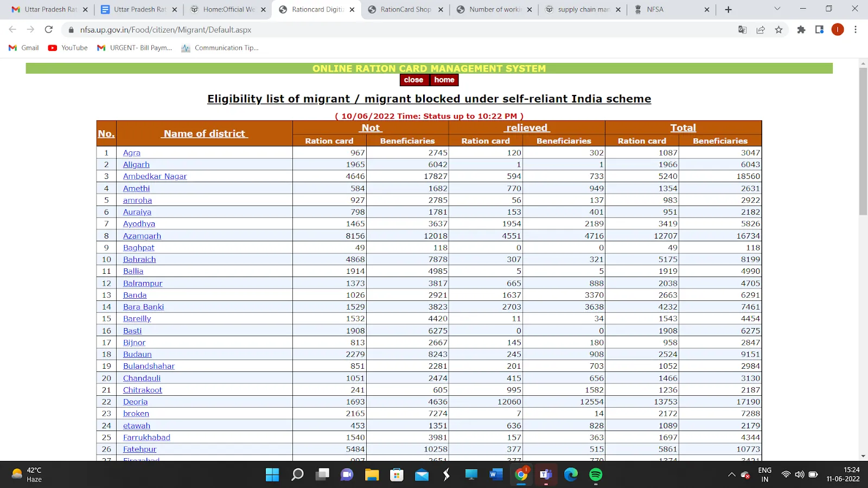Open the Amethi district link
Viewport: 868px width, 488px height.
(136, 188)
